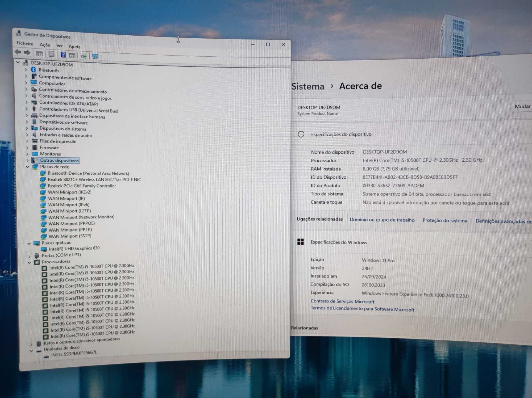The image size is (532, 398).
Task: Open Definições avançadas do sistema link
Action: point(504,221)
